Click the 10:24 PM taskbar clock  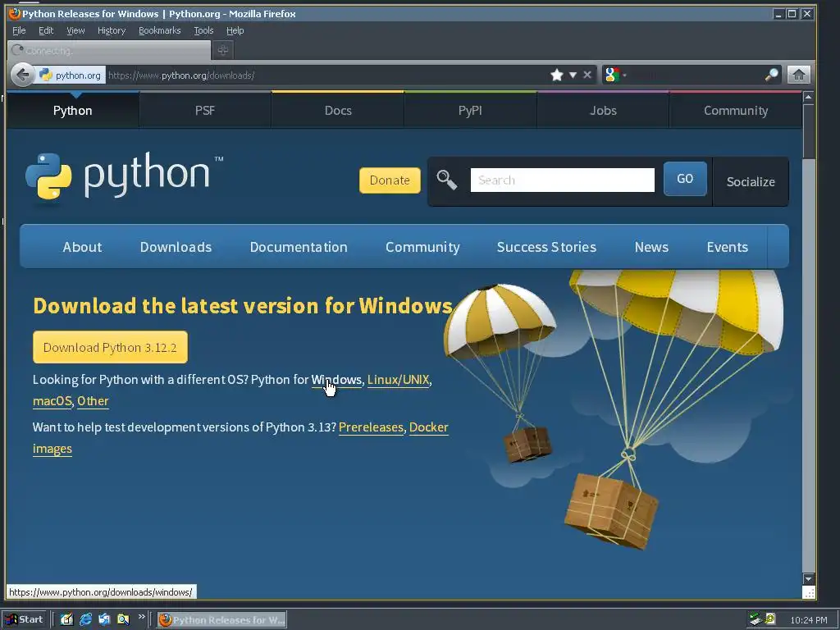point(808,620)
